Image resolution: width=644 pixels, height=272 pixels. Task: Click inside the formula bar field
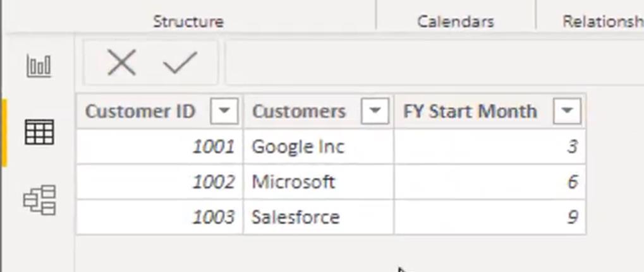point(435,62)
